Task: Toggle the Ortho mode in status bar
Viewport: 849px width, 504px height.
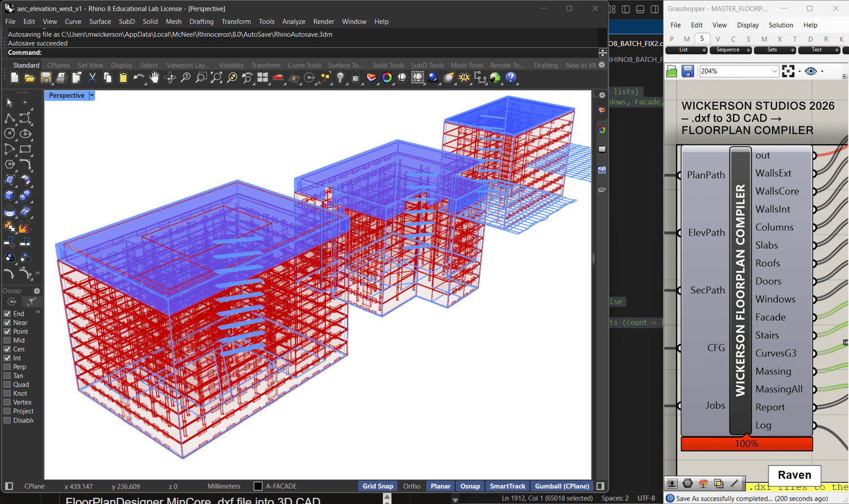Action: click(x=411, y=486)
